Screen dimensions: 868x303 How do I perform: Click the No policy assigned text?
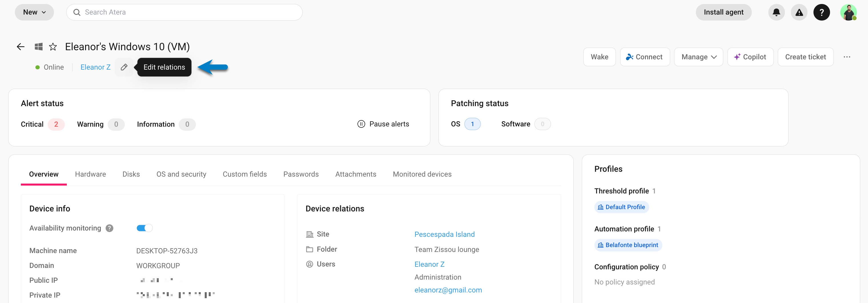click(x=624, y=282)
